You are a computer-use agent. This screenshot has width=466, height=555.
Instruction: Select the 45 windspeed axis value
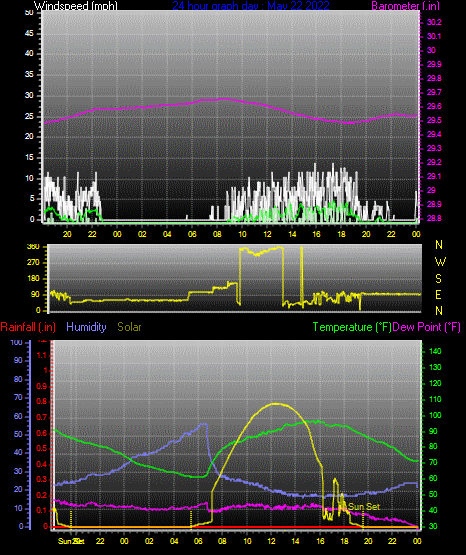(x=29, y=34)
